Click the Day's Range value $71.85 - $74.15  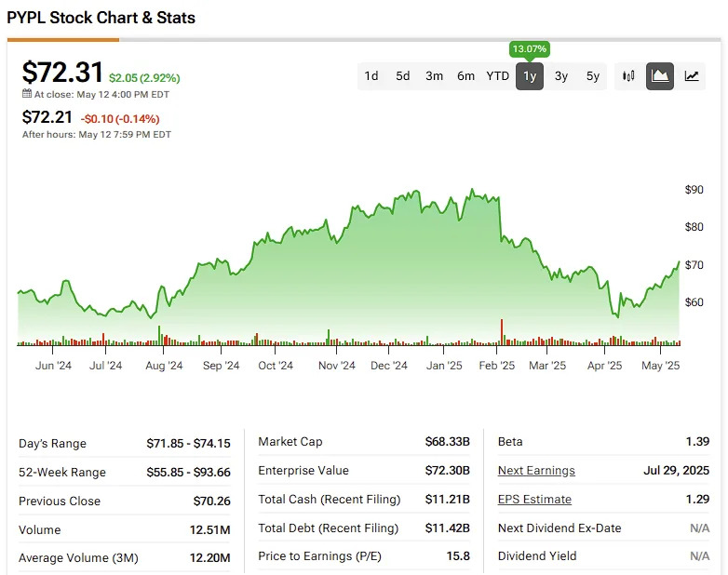click(188, 444)
